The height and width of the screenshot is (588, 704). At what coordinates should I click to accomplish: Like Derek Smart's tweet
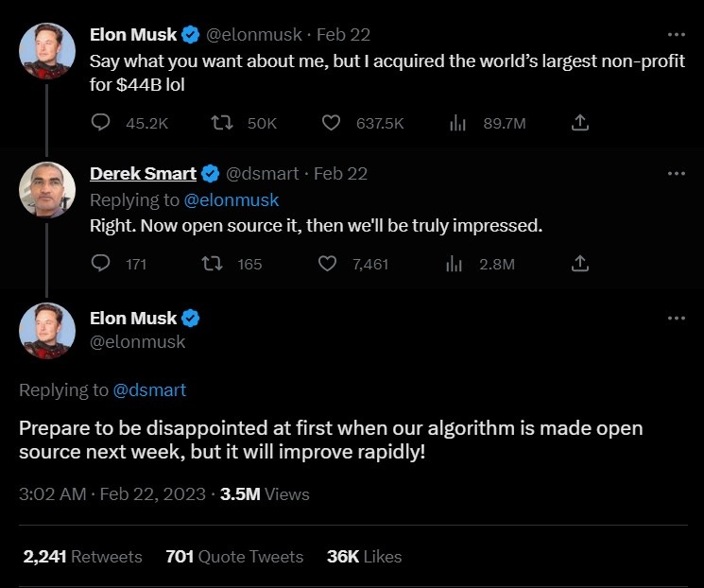pyautogui.click(x=328, y=264)
